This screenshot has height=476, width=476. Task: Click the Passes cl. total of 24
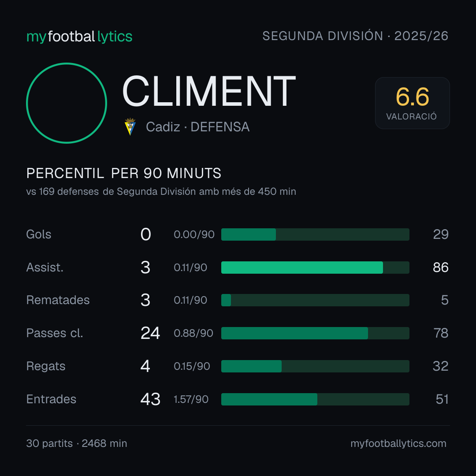150,333
